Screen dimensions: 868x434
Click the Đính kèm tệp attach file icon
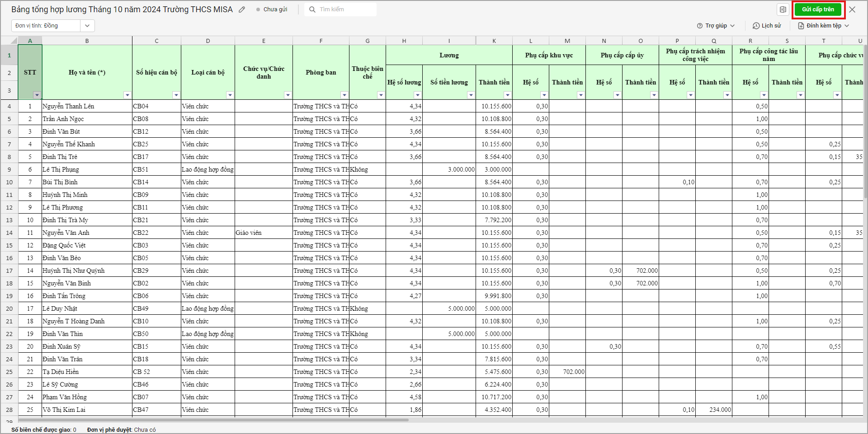[801, 26]
